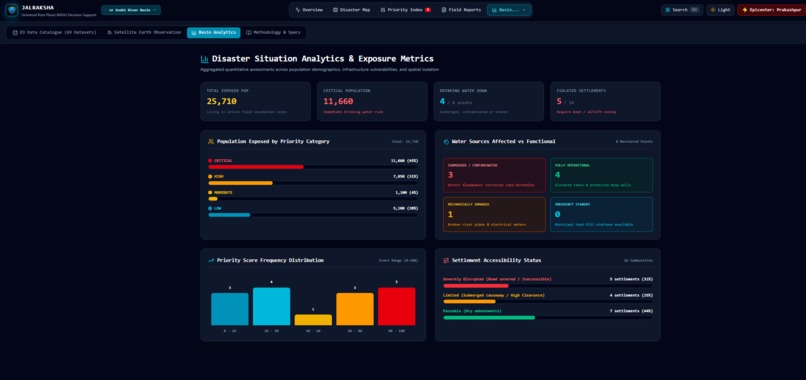This screenshot has height=380, width=806.
Task: Click the JALRAKSHA shield logo icon
Action: pos(11,10)
